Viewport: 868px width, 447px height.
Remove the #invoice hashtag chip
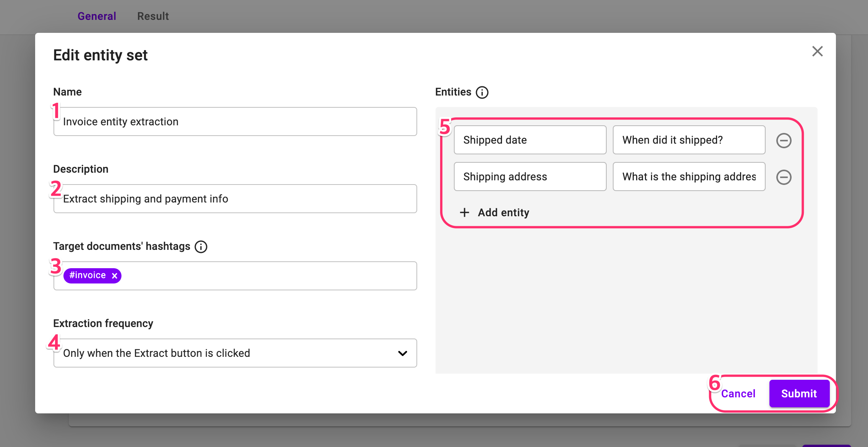[x=114, y=276]
